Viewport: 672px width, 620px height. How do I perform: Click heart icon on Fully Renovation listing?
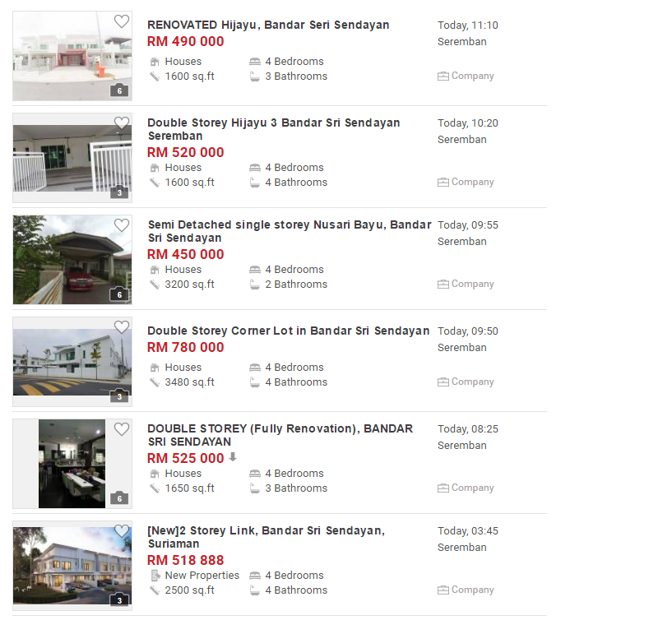(x=122, y=429)
